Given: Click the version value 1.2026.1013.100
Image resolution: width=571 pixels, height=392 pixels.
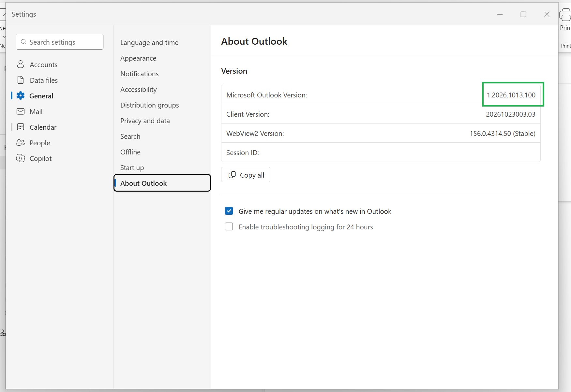Looking at the screenshot, I should pyautogui.click(x=511, y=95).
